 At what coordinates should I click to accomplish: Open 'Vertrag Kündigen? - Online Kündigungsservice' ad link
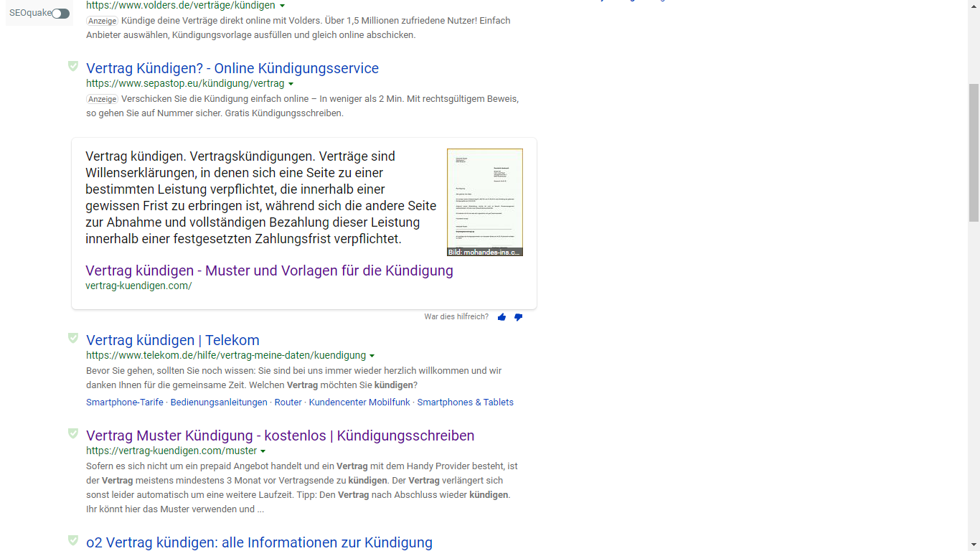pyautogui.click(x=232, y=68)
